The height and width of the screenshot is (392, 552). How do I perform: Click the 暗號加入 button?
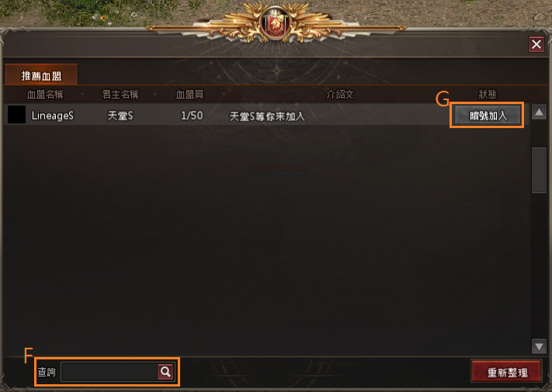tap(488, 116)
